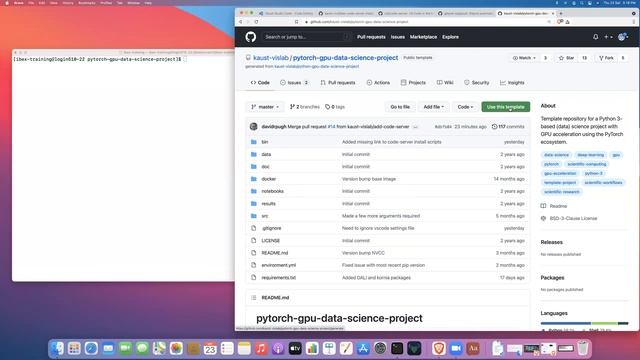Open the BSD-3-Clause License link
Viewport: 640px width, 360px height.
click(x=573, y=218)
